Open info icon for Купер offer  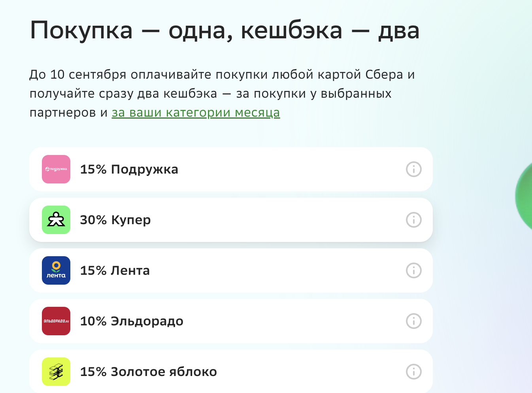pos(414,220)
